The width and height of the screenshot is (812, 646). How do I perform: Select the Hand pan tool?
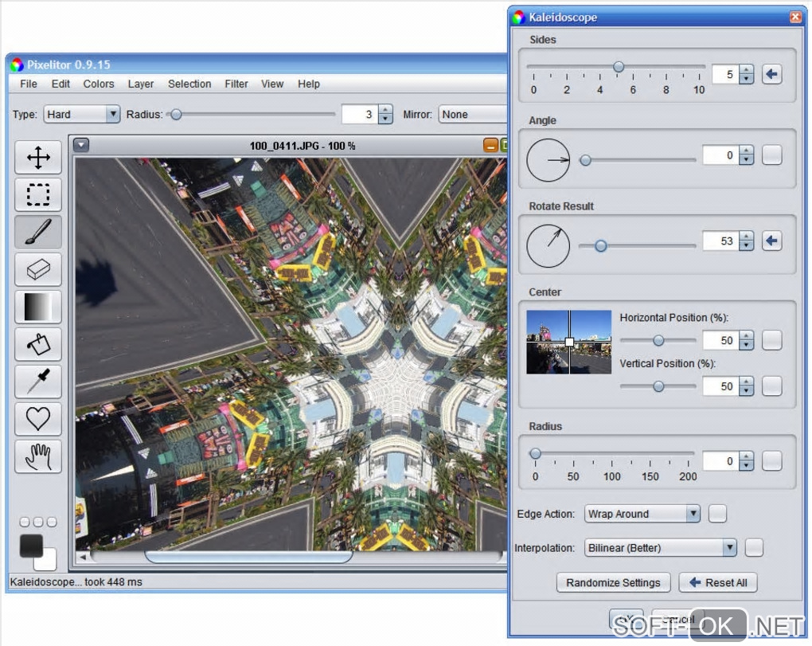pyautogui.click(x=38, y=456)
